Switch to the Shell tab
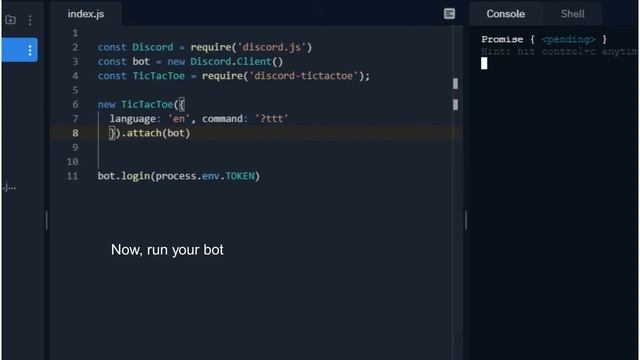Viewport: 640px width, 360px height. click(572, 14)
